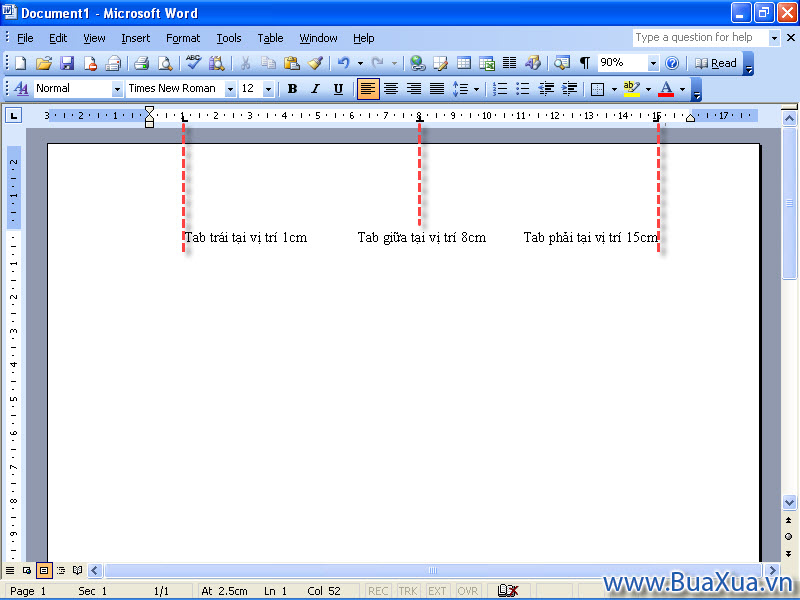The height and width of the screenshot is (600, 800).
Task: Toggle Italic formatting
Action: [315, 89]
